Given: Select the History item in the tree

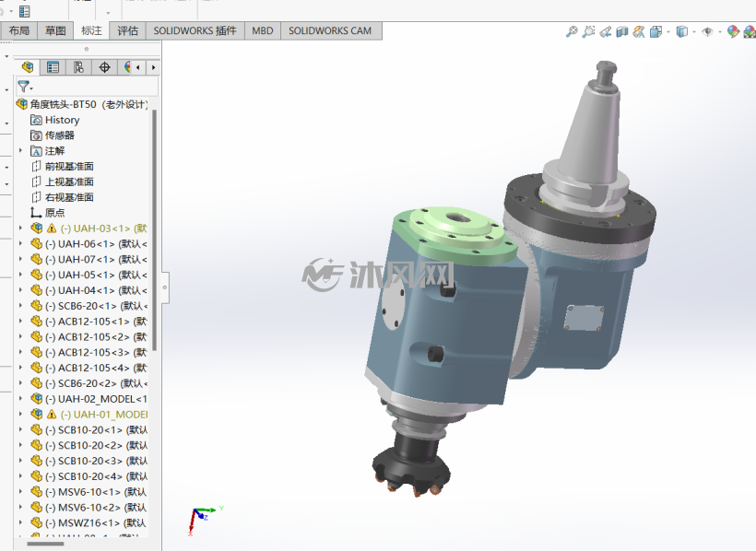Looking at the screenshot, I should (x=62, y=120).
